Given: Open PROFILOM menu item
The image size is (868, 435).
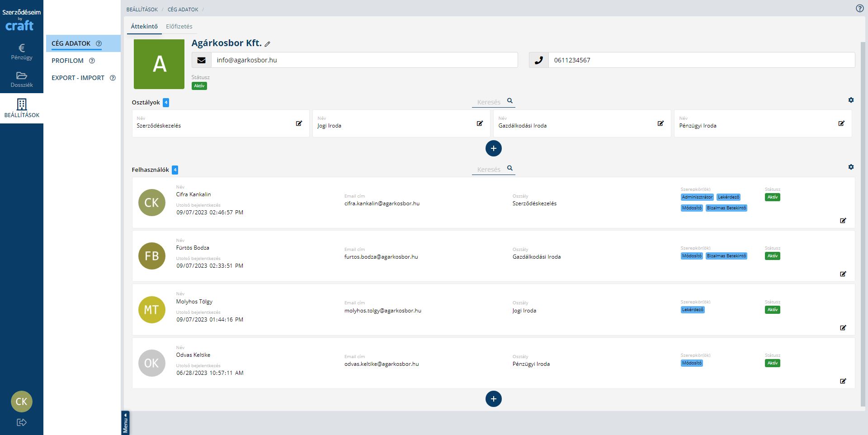Looking at the screenshot, I should [68, 61].
